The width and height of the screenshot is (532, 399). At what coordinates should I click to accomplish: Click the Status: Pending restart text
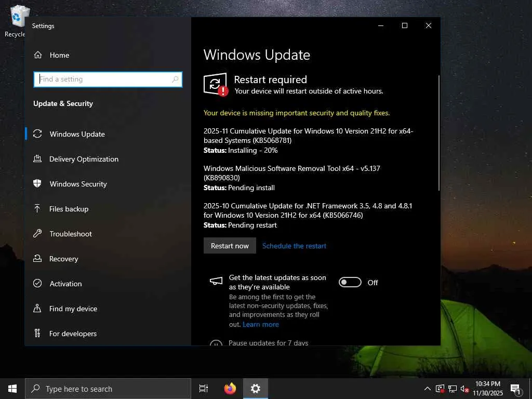coord(240,225)
